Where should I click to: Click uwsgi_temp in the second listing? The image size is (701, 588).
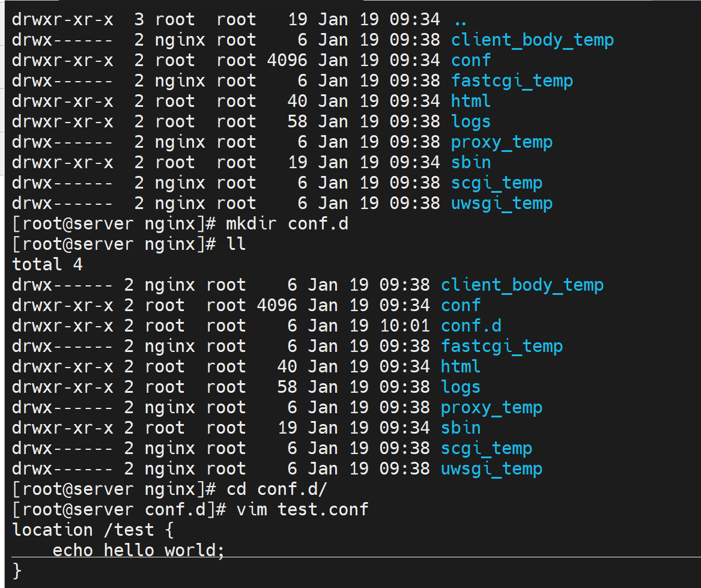[x=491, y=469]
